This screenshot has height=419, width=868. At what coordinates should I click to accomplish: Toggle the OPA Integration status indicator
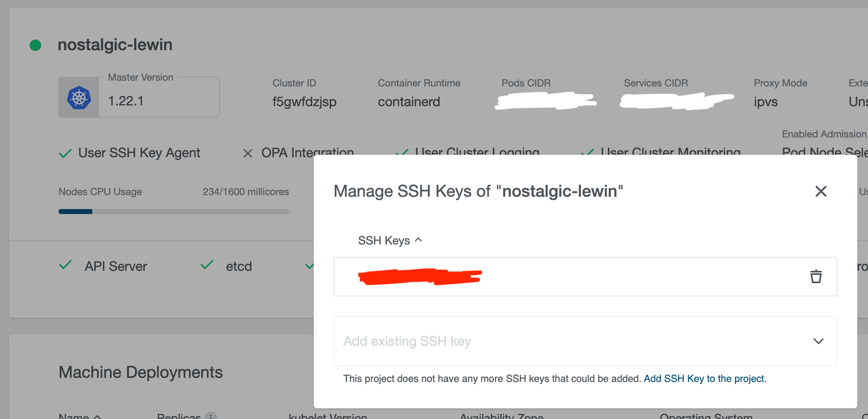point(248,153)
